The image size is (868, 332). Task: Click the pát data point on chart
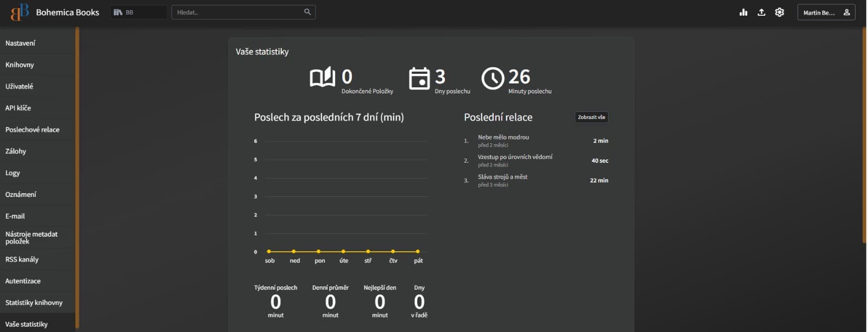click(418, 252)
